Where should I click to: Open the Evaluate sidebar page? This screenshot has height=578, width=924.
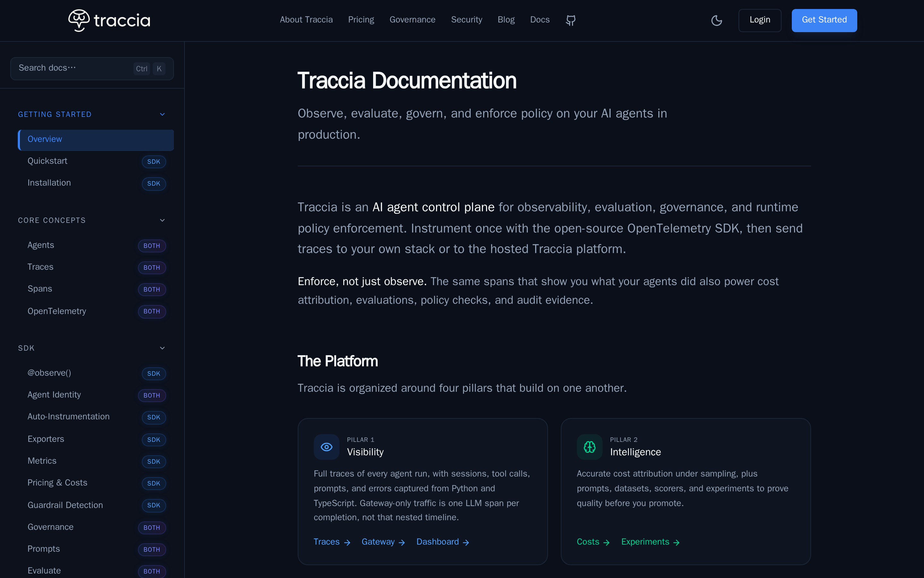tap(96, 571)
